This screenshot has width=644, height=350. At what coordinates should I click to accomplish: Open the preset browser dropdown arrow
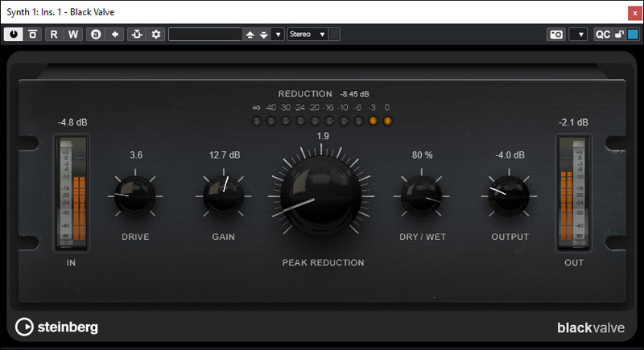(x=278, y=35)
